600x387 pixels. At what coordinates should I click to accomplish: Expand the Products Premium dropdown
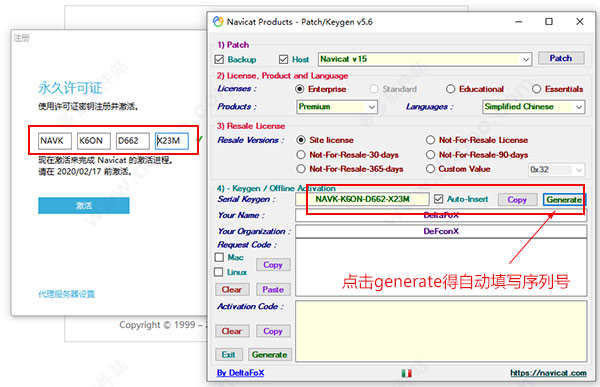coord(337,107)
